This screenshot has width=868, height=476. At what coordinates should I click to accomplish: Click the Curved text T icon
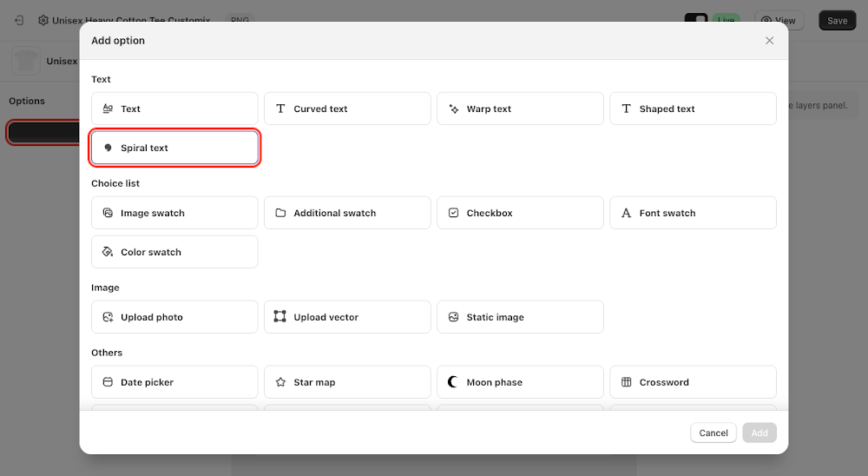point(280,109)
